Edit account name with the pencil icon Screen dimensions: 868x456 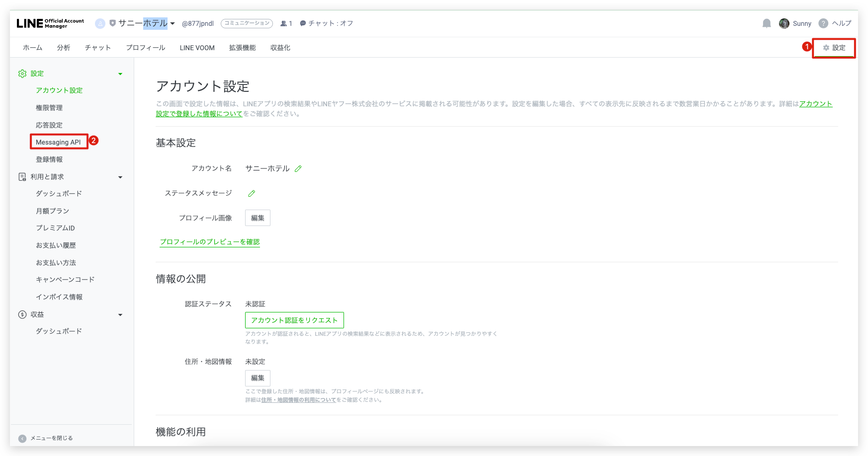click(298, 168)
